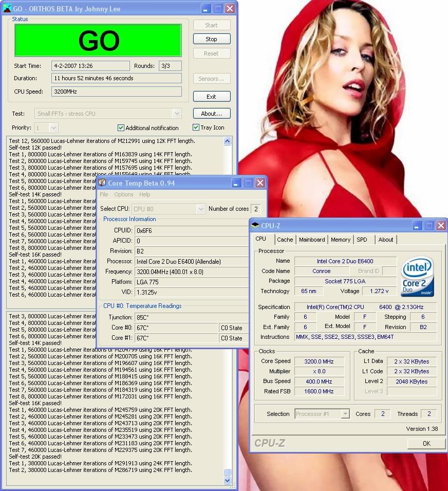This screenshot has height=491, width=448.
Task: Click the Stop button in Orthos
Action: point(212,39)
